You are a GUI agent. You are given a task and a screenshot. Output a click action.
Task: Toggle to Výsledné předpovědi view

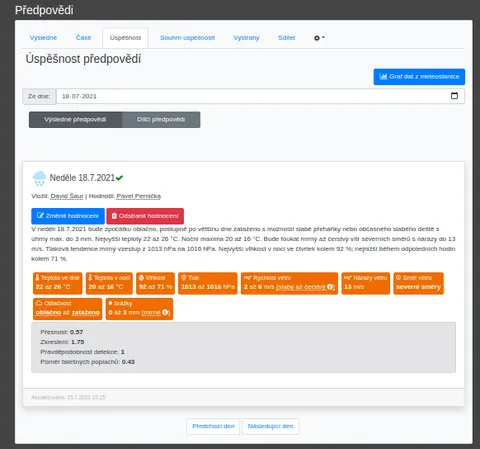point(75,120)
